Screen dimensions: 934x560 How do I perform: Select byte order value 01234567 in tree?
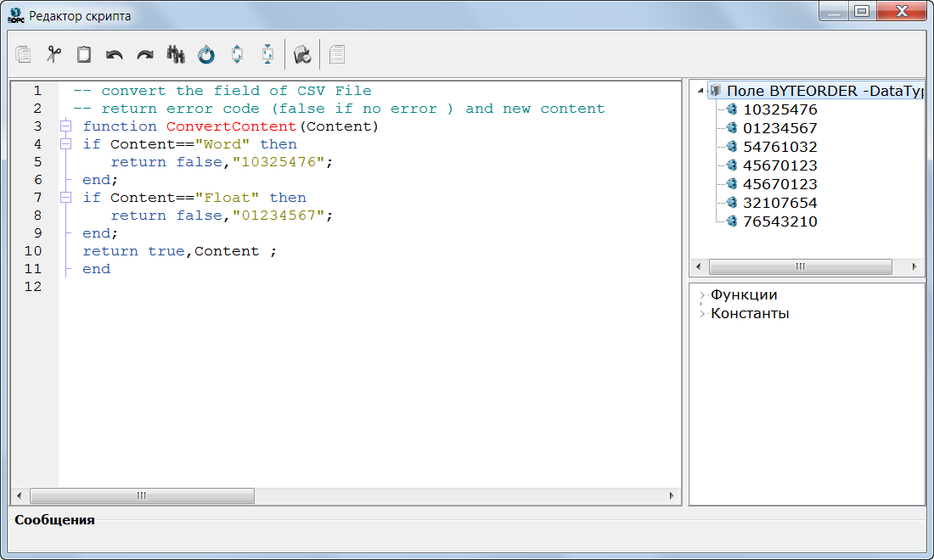[779, 128]
